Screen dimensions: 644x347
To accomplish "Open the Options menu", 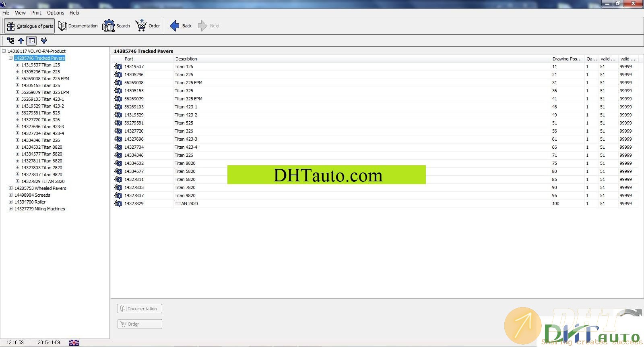I will point(56,13).
